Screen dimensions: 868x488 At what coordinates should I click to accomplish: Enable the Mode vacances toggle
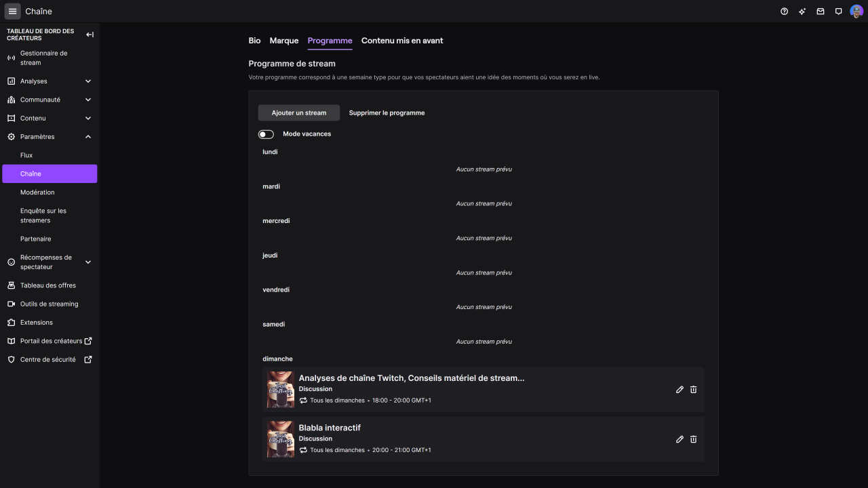point(266,134)
